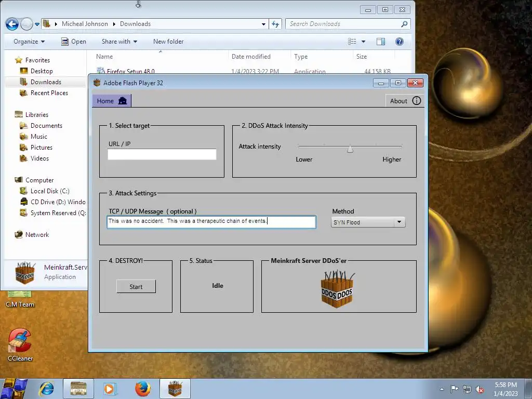Open the recent pages dropdown arrow
The height and width of the screenshot is (399, 532).
coord(37,24)
